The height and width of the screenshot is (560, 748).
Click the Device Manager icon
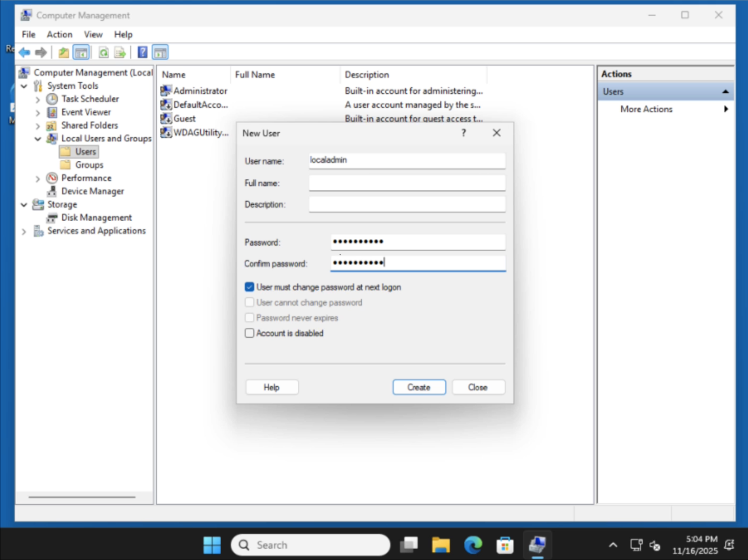tap(52, 191)
